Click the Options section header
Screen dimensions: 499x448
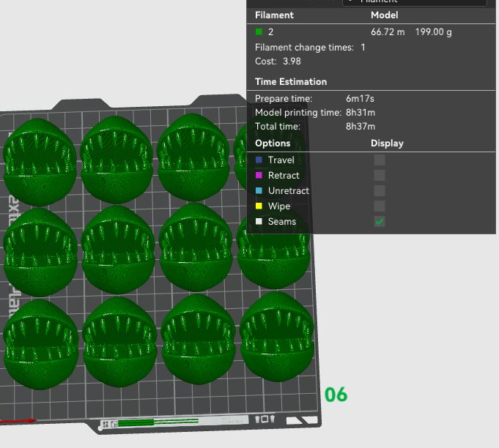click(x=273, y=143)
